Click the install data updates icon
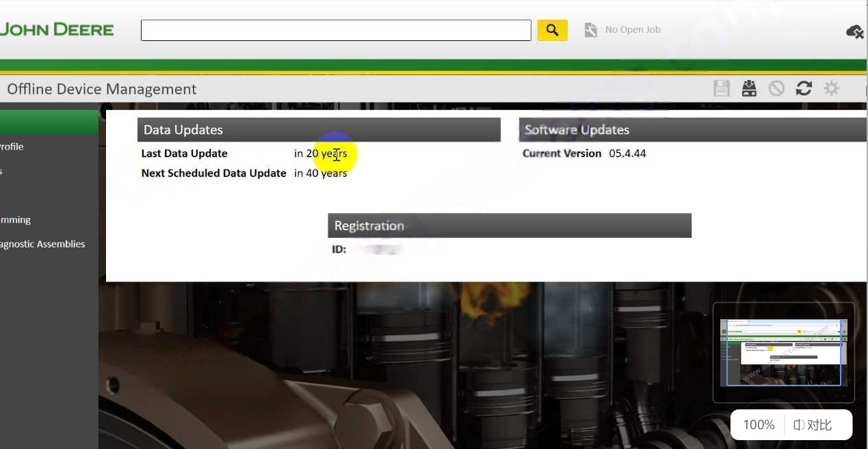 coord(749,88)
